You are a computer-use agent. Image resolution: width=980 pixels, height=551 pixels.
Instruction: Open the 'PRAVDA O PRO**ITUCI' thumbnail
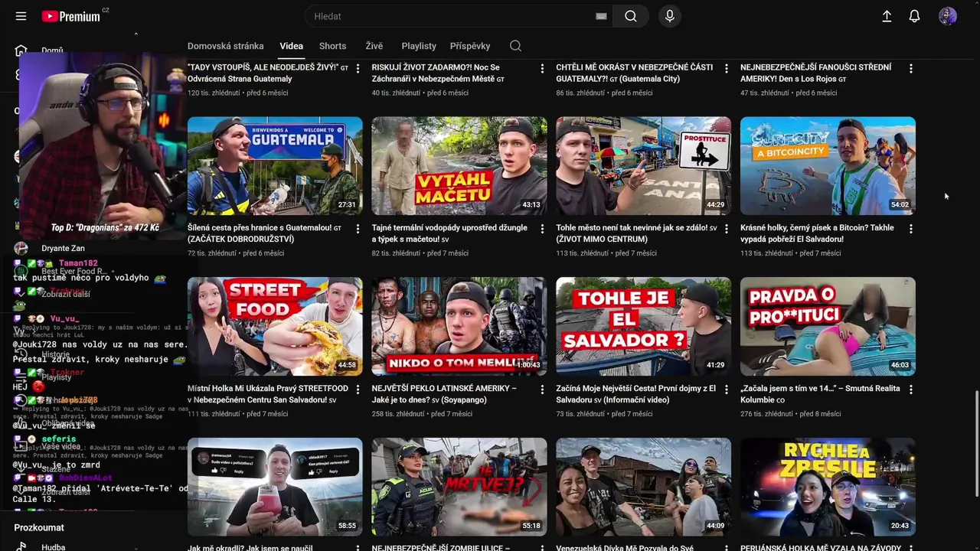pyautogui.click(x=828, y=327)
